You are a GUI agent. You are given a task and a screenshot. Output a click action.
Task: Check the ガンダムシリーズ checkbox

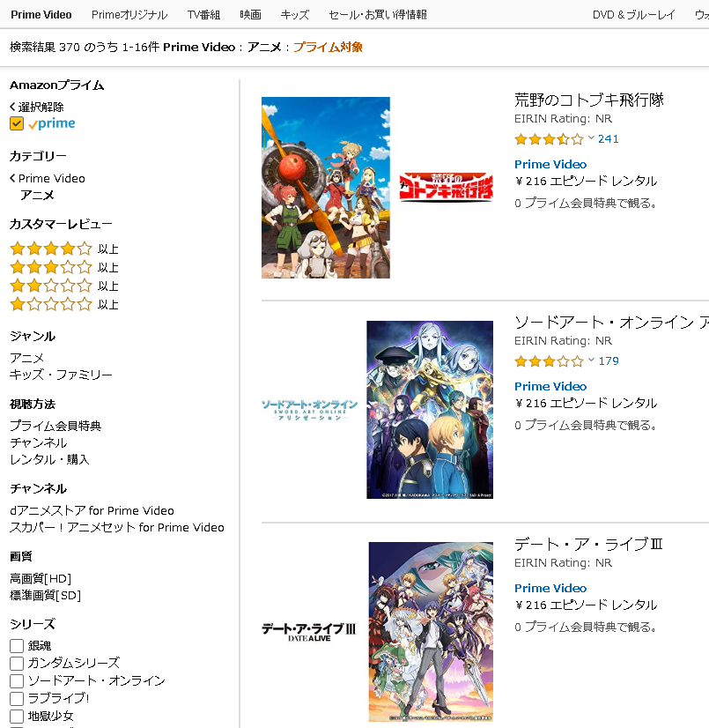[x=17, y=664]
